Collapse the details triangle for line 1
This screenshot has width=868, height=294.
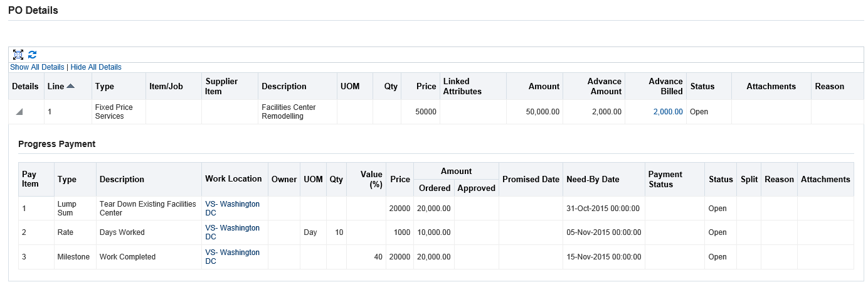pos(19,112)
